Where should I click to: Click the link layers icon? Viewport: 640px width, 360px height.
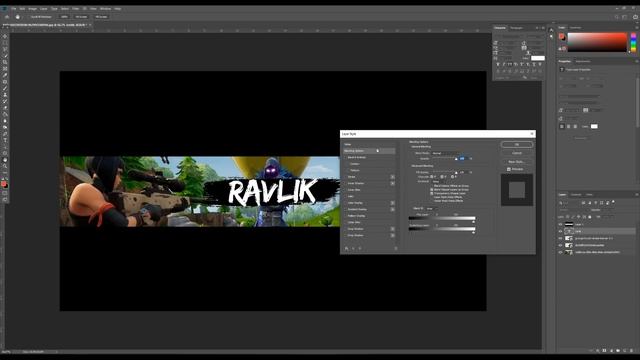pos(591,350)
